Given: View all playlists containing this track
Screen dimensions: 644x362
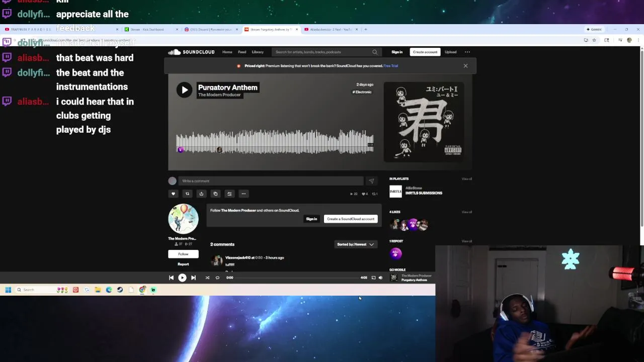Looking at the screenshot, I should tap(467, 179).
